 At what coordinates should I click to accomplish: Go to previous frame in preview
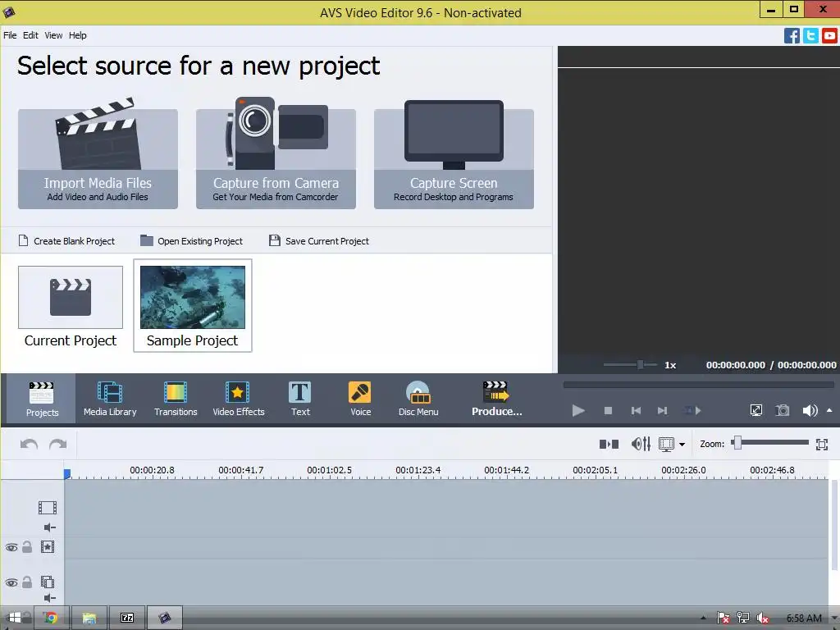tap(636, 411)
